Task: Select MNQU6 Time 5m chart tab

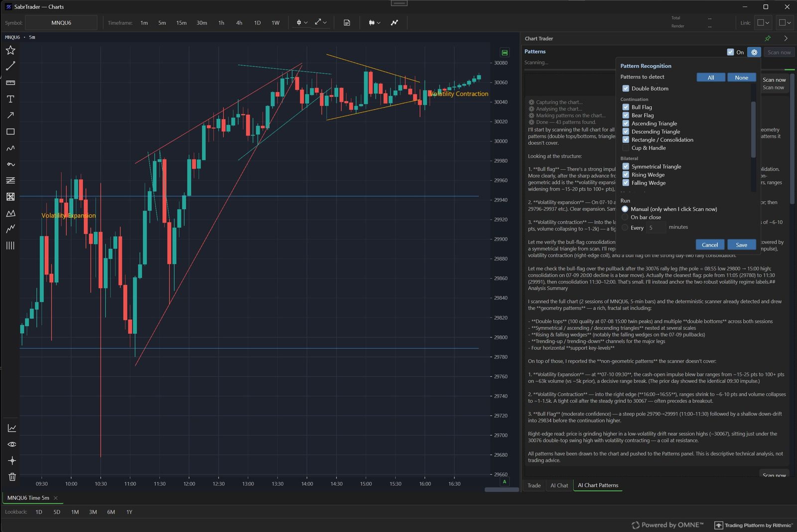Action: click(28, 498)
